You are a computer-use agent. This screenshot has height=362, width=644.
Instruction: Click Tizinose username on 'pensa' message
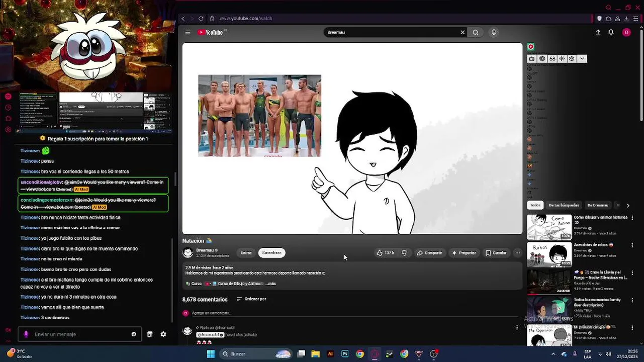click(x=30, y=161)
